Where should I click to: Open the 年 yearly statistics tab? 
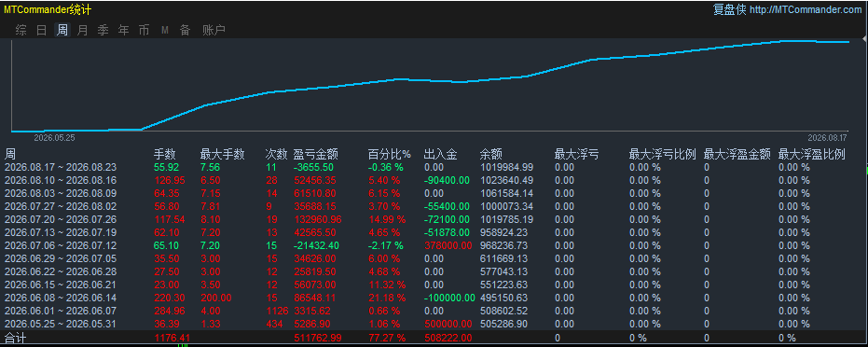coord(123,31)
